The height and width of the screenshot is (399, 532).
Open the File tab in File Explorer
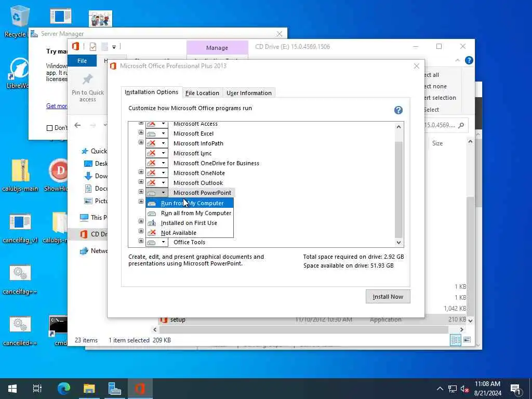[x=82, y=61]
